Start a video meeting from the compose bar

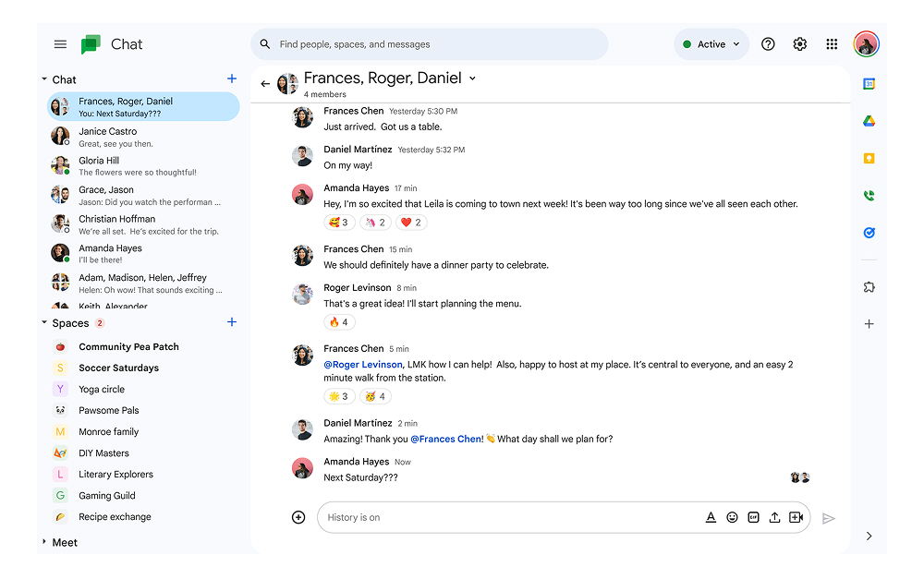pyautogui.click(x=796, y=517)
